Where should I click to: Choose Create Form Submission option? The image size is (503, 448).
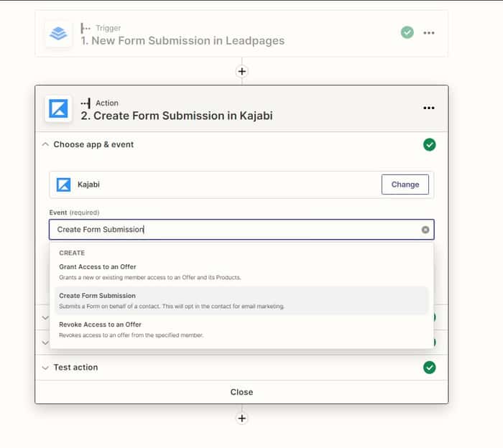click(x=241, y=301)
